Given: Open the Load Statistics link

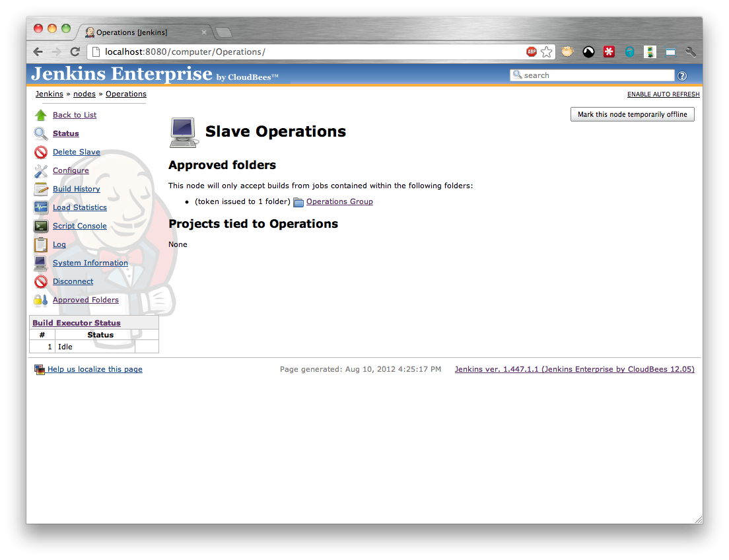Looking at the screenshot, I should pos(79,207).
